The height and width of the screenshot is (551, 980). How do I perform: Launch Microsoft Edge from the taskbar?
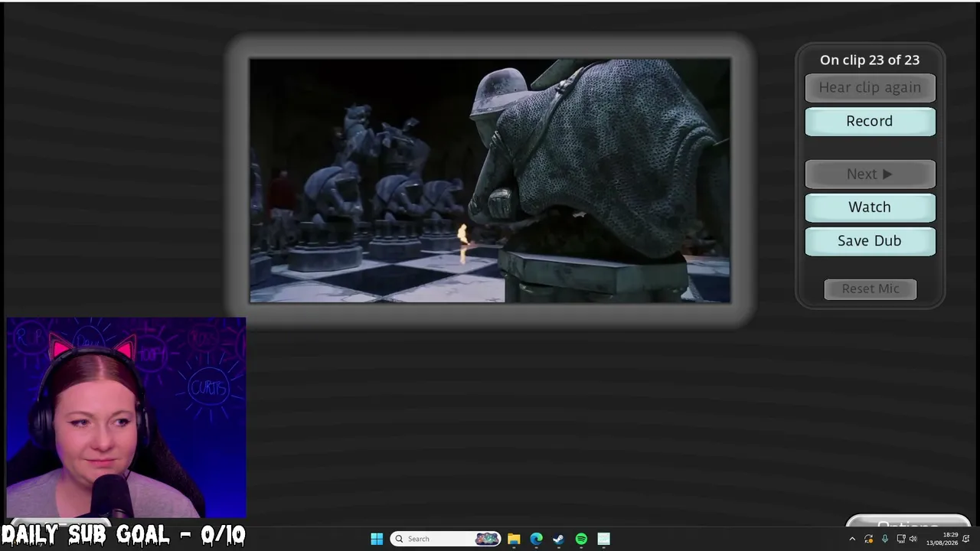coord(536,539)
